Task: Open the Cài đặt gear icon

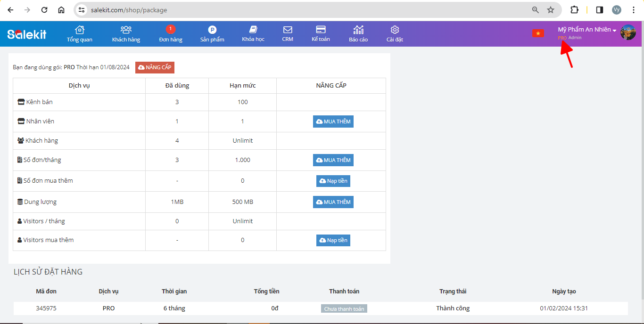Action: [x=395, y=30]
